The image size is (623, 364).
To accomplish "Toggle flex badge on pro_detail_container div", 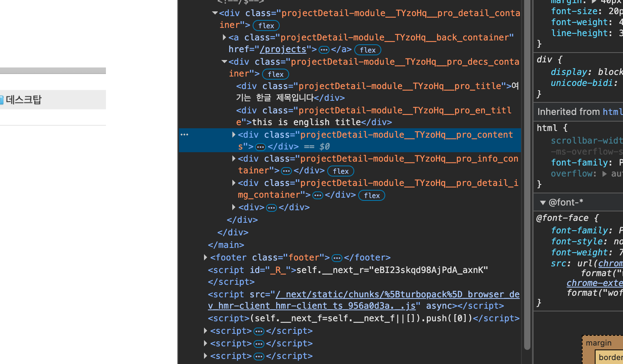I will click(x=266, y=26).
